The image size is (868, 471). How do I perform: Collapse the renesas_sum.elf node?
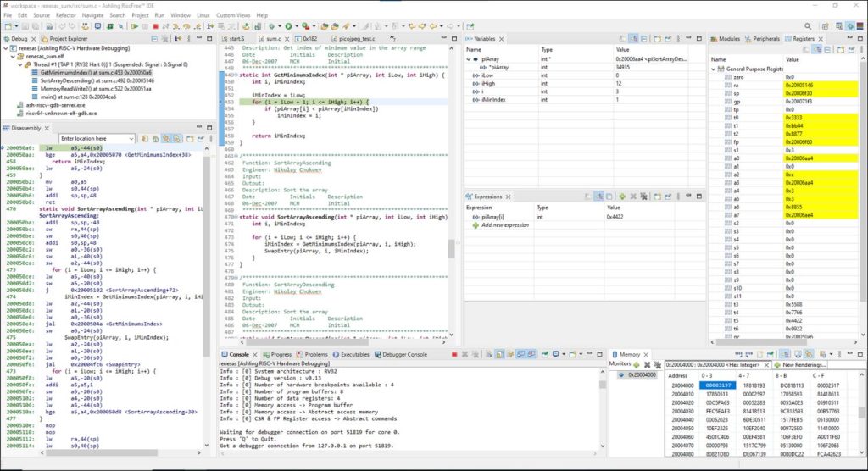coord(14,57)
